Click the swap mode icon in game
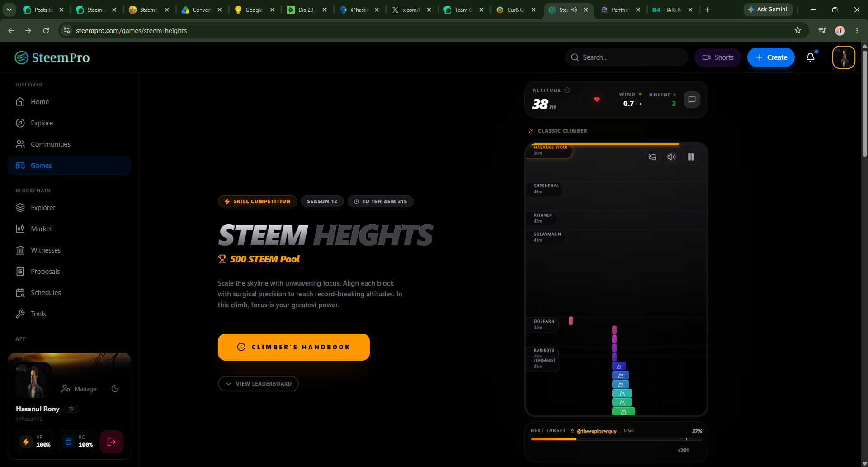This screenshot has width=868, height=467. pos(652,157)
